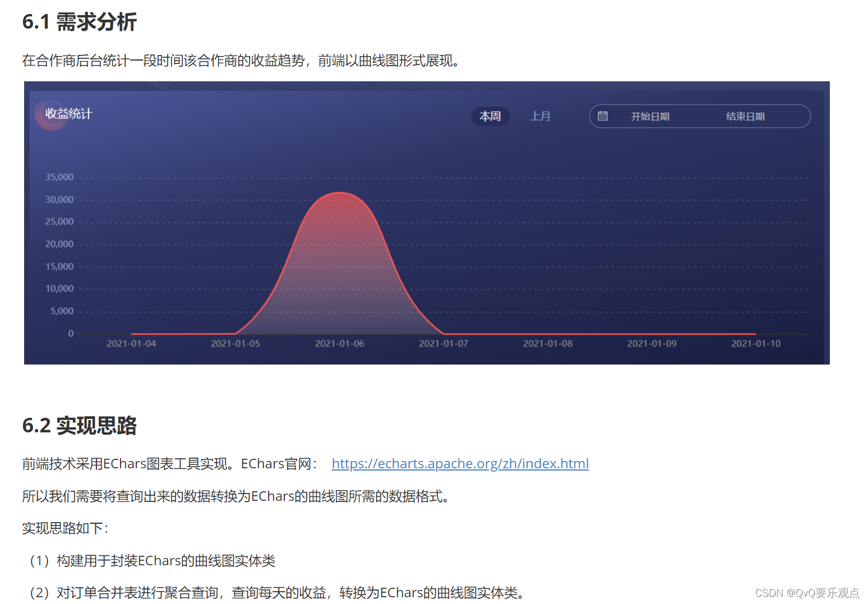Click the sentence 在合作商后台统计一段时间
Viewport: 868px width, 604px height.
click(242, 61)
